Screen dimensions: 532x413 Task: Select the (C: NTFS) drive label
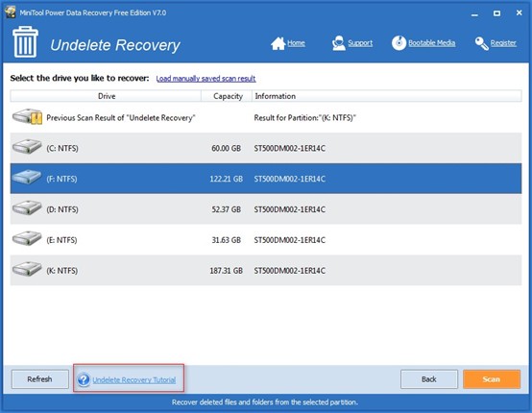click(x=62, y=148)
